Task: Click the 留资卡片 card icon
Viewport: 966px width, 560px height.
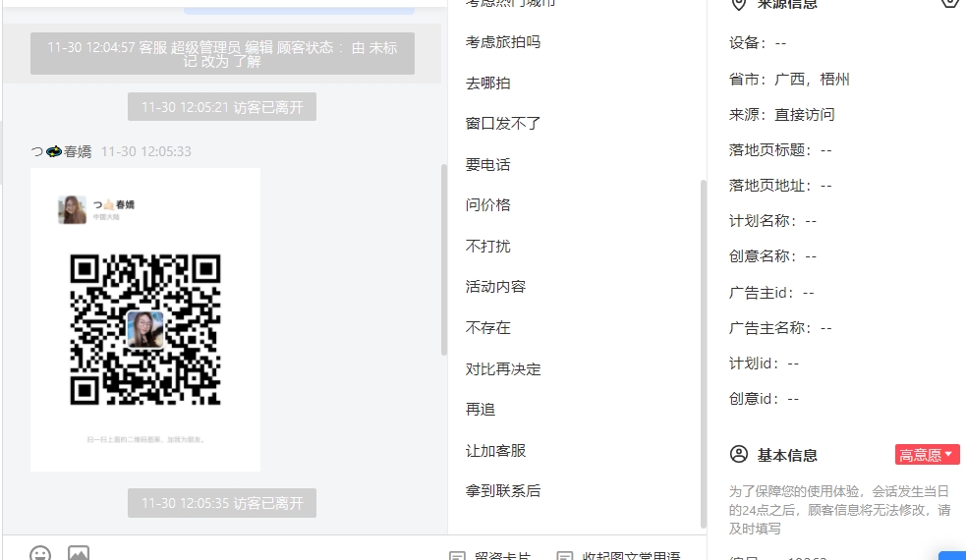Action: pos(457,556)
